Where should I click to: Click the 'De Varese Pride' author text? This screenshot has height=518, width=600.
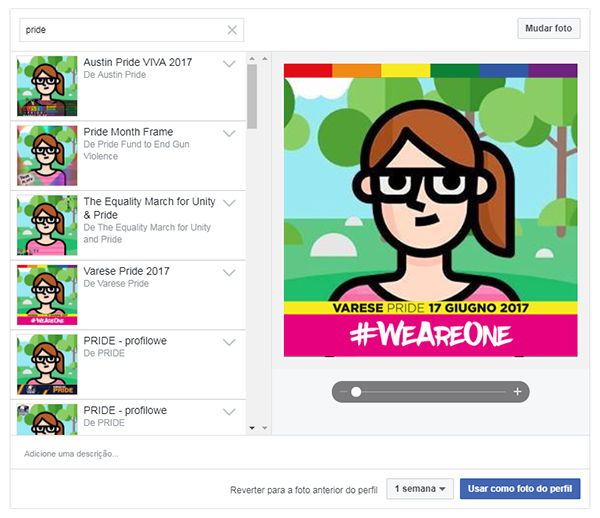pos(116,283)
